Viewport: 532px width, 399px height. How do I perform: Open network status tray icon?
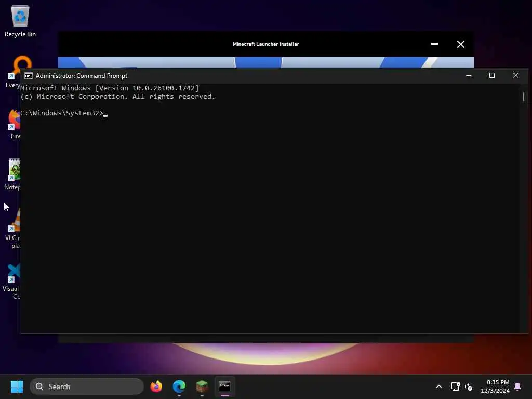(x=455, y=387)
